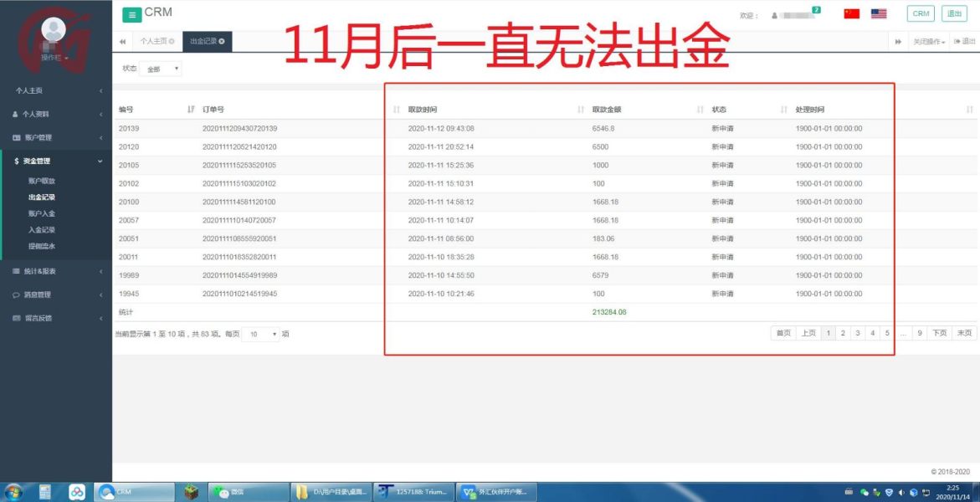The image size is (980, 502).
Task: Open the per-page dropdown showing 10
Action: pyautogui.click(x=260, y=335)
